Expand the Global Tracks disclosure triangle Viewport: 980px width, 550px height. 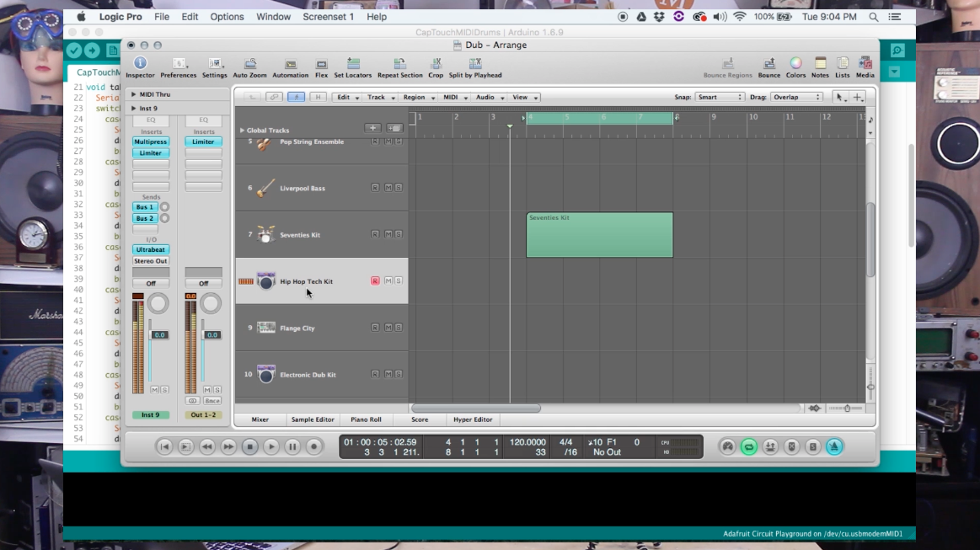(x=243, y=131)
